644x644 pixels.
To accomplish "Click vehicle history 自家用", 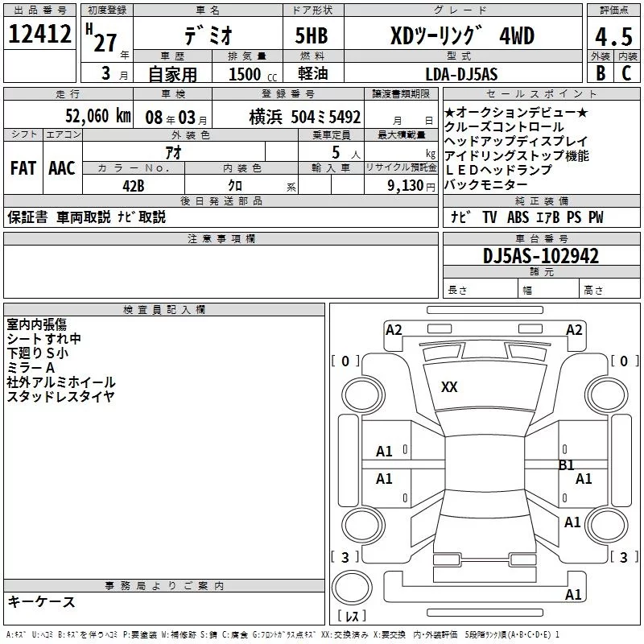I will [x=172, y=74].
